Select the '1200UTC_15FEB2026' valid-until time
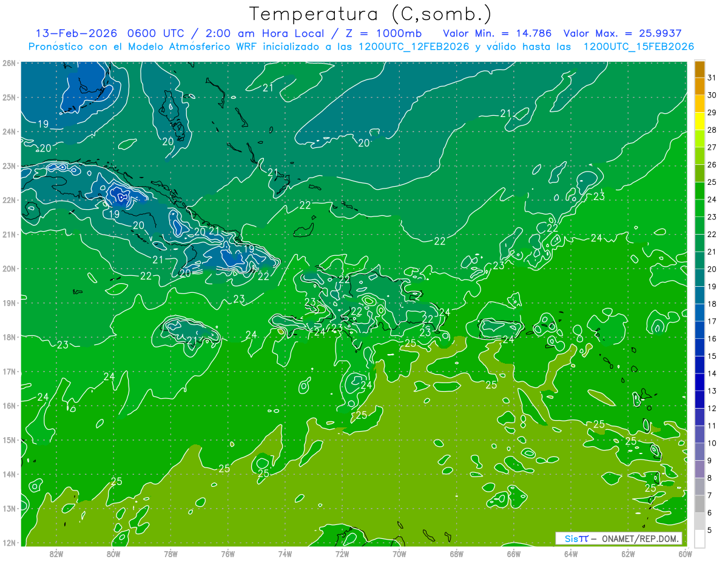Screen dimensions: 728x562 [639, 46]
